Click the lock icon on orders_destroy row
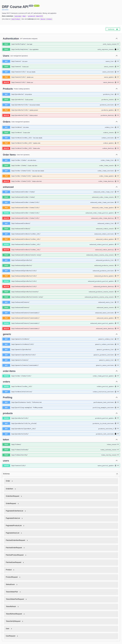Image resolution: width=122 pixels, height=644 pixels. [116, 148]
